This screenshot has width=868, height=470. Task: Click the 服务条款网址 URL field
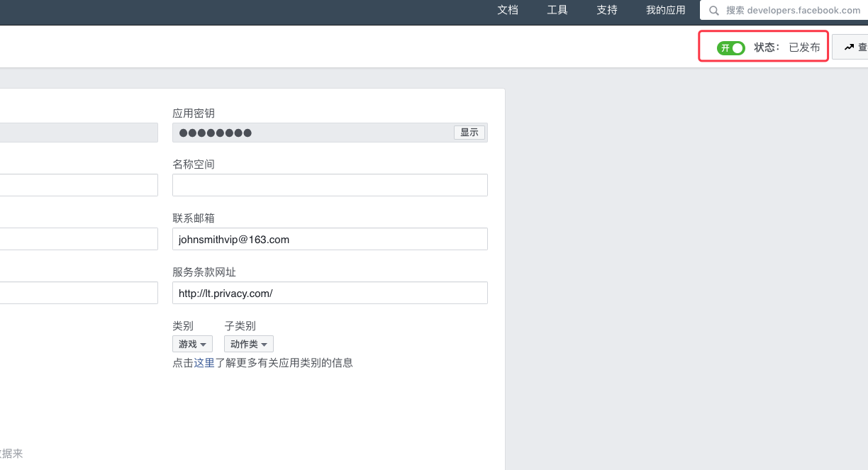pyautogui.click(x=330, y=293)
